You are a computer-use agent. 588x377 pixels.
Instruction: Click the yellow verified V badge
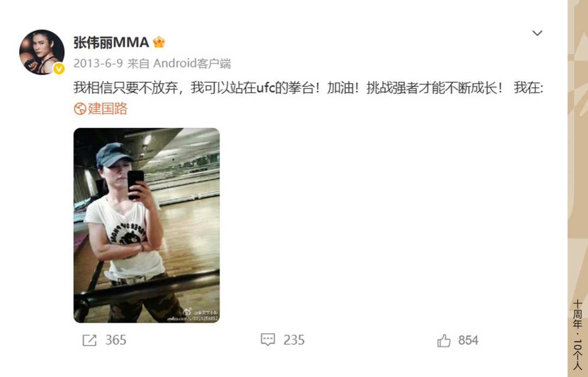click(x=58, y=69)
